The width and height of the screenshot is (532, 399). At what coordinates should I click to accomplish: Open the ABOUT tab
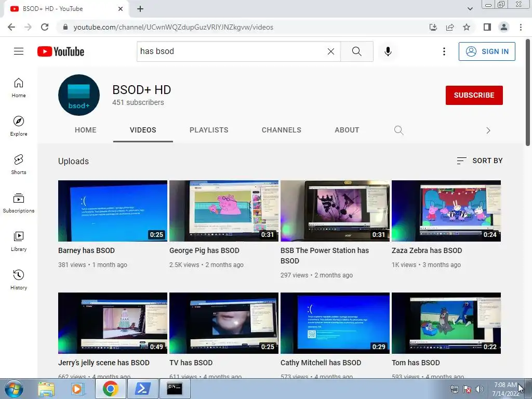pos(347,130)
